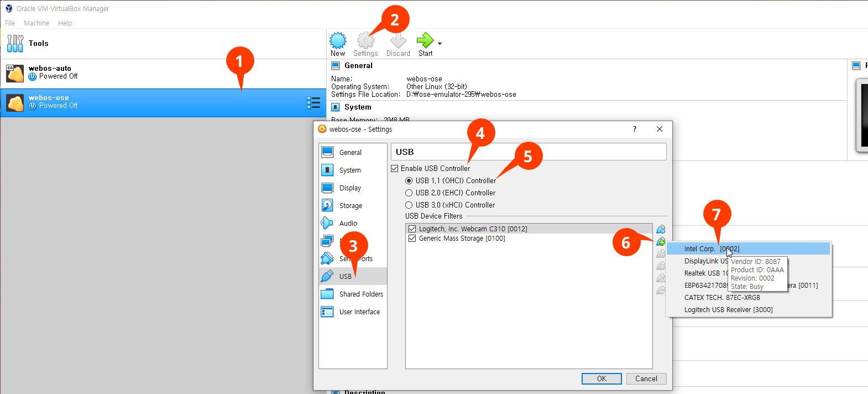Open the Serial Ports settings category icon
The height and width of the screenshot is (394, 868).
[327, 258]
